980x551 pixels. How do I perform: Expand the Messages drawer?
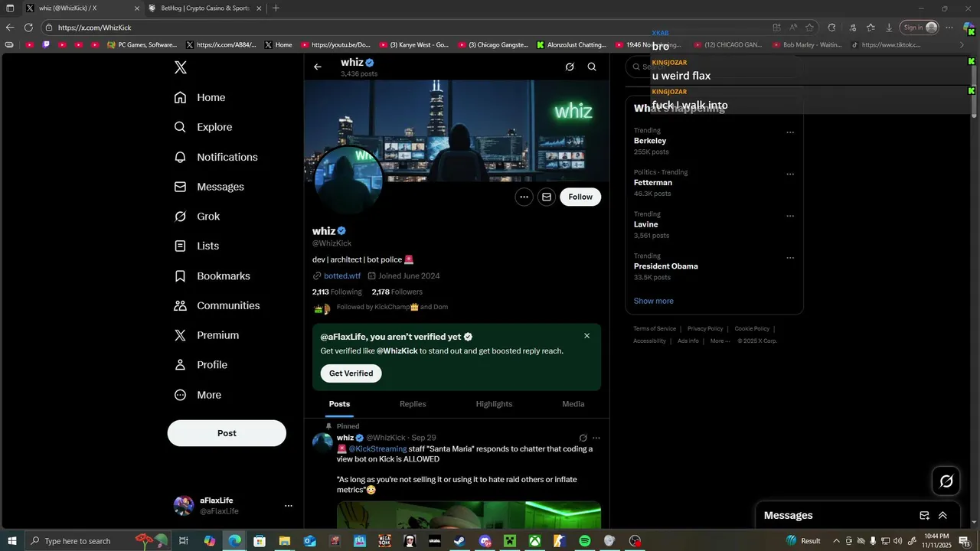pyautogui.click(x=942, y=516)
